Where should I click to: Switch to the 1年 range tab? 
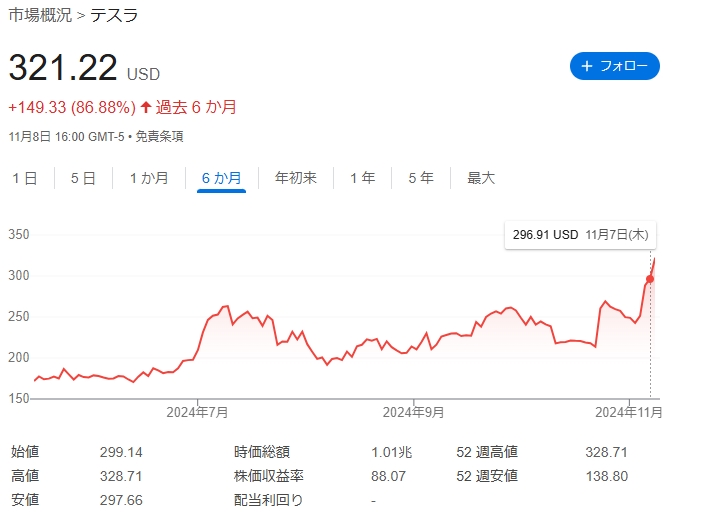coord(363,178)
